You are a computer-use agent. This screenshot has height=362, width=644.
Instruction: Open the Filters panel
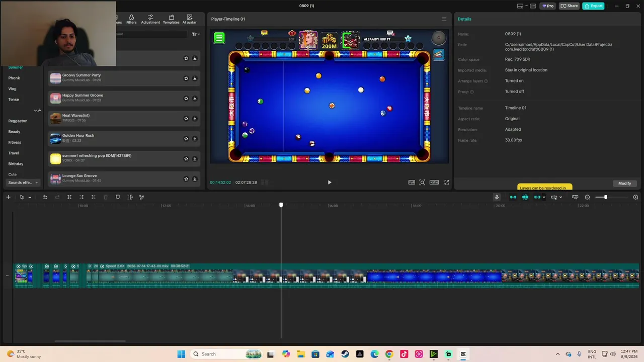131,19
